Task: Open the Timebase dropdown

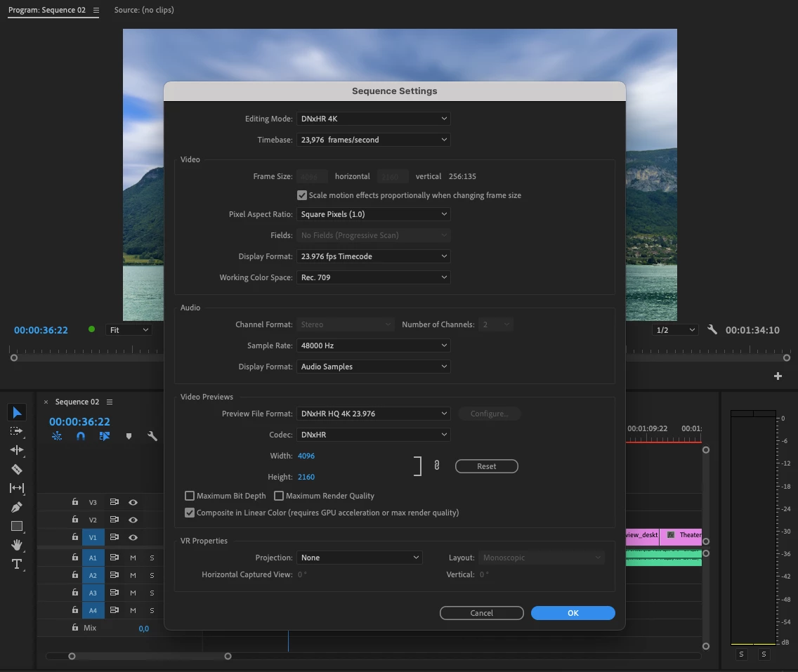Action: [x=374, y=139]
